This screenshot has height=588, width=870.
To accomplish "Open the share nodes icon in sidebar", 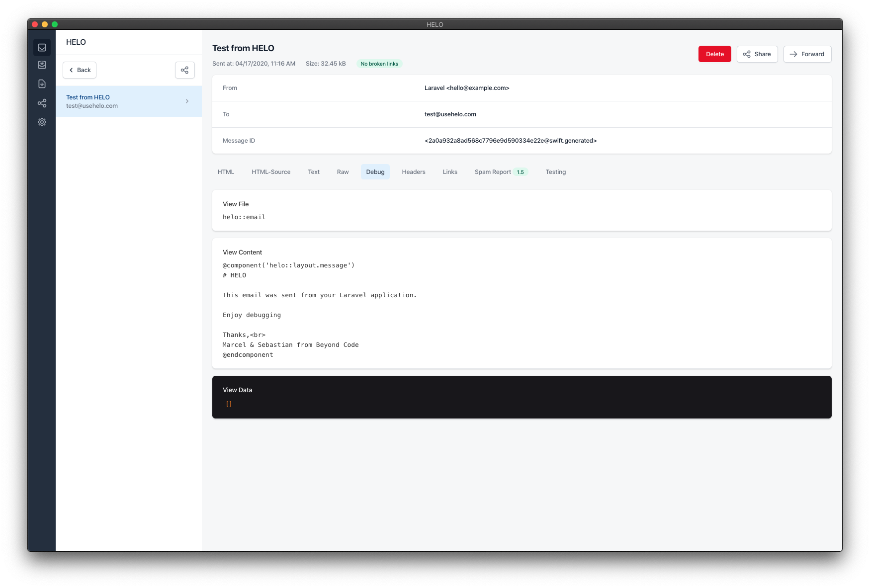I will (x=42, y=103).
